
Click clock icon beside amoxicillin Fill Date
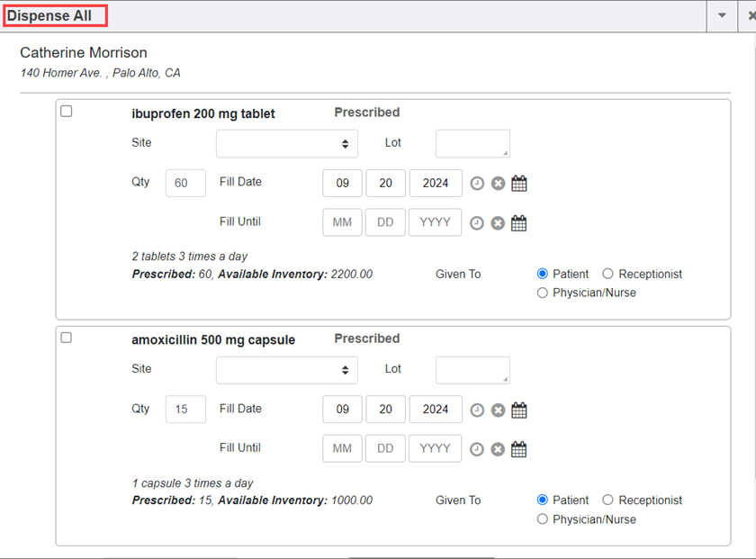point(477,410)
